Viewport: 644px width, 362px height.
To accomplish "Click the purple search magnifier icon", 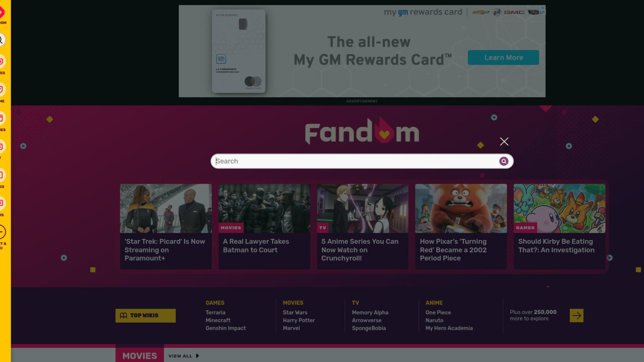I will (x=503, y=161).
